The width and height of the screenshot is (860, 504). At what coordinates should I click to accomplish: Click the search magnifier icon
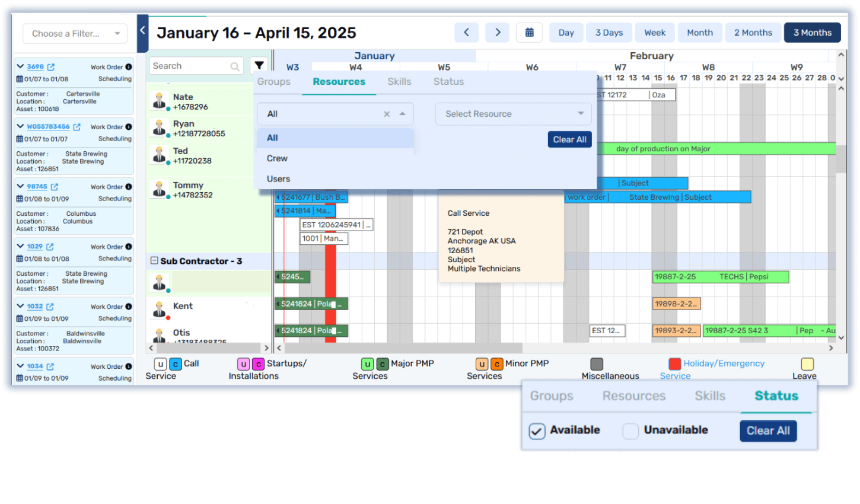pos(234,66)
